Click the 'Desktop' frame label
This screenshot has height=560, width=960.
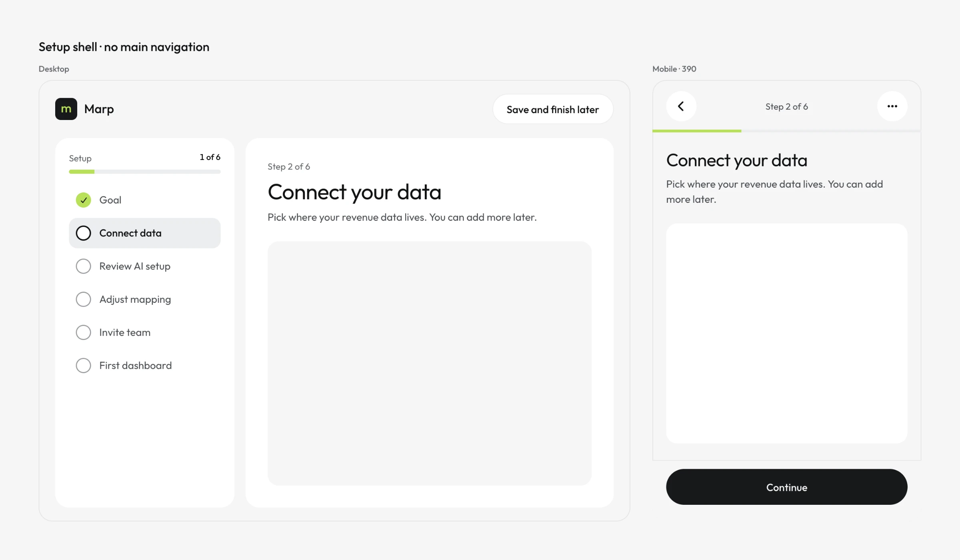(54, 69)
